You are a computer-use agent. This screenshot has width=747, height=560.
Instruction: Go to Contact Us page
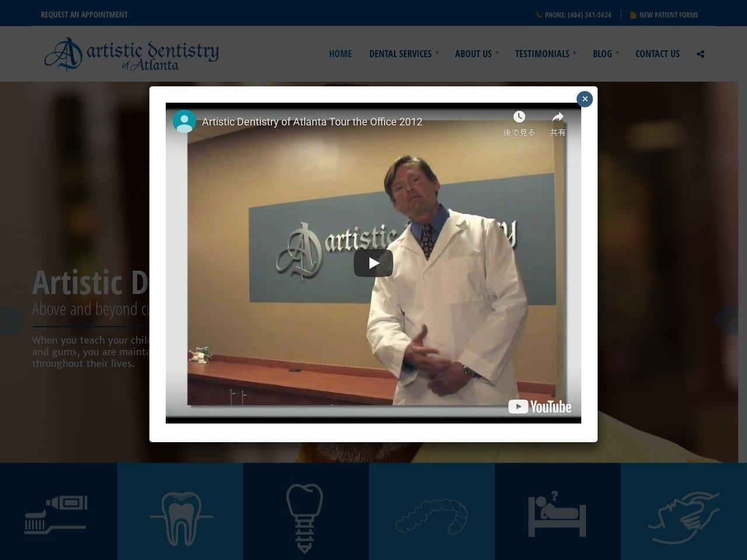coord(658,54)
